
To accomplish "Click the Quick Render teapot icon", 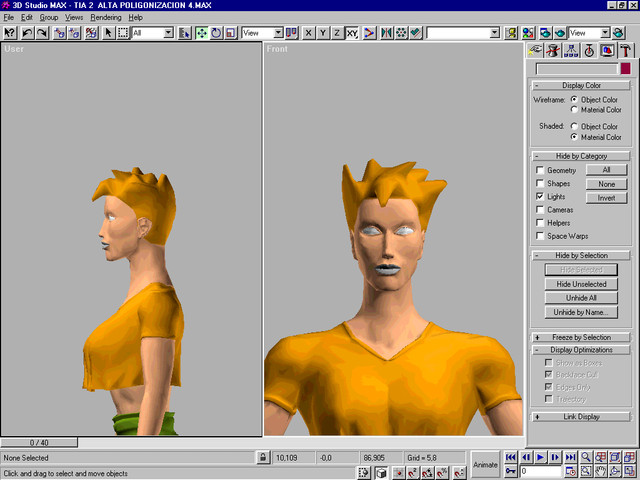I will (x=560, y=33).
